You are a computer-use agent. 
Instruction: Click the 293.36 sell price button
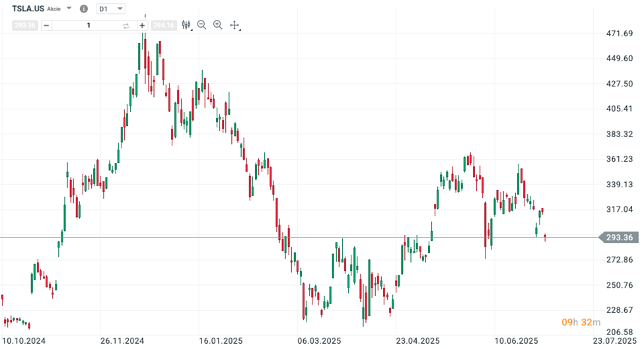click(24, 26)
